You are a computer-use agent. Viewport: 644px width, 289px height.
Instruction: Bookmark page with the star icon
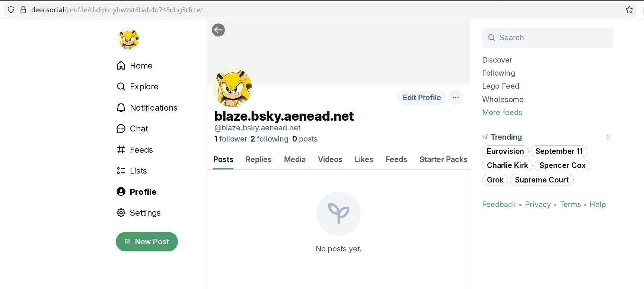tap(629, 10)
